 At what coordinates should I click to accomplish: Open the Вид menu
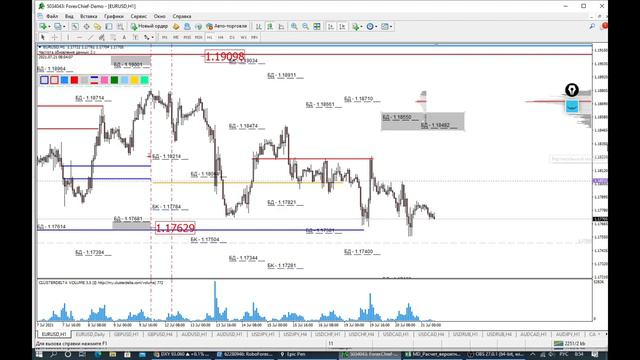click(x=69, y=16)
